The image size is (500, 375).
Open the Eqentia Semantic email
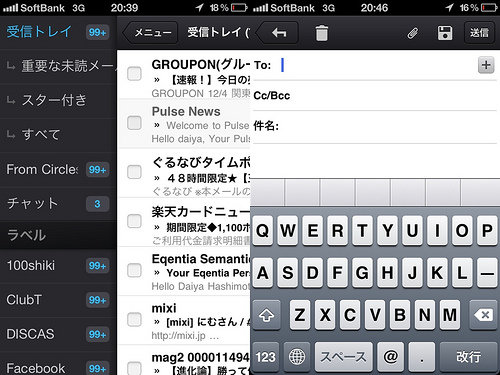coord(184,271)
